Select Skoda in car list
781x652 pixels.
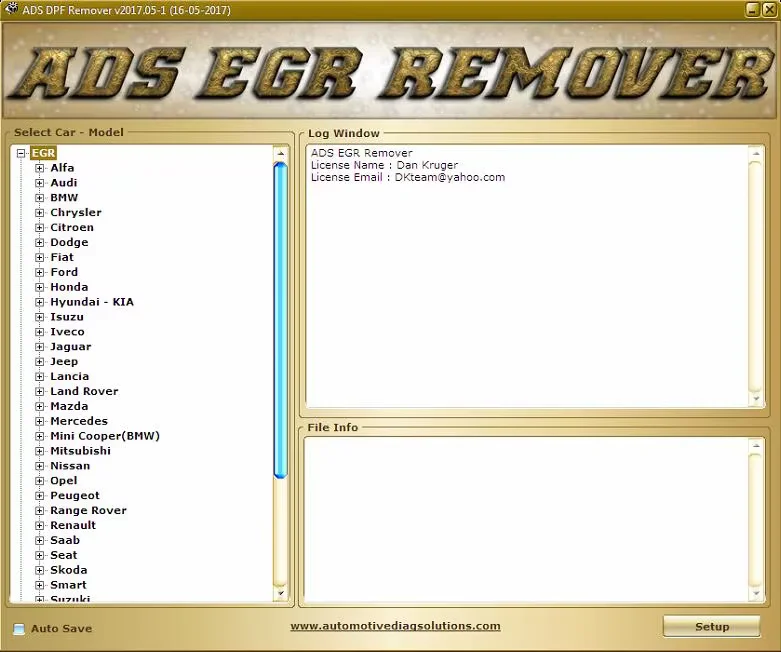point(68,570)
